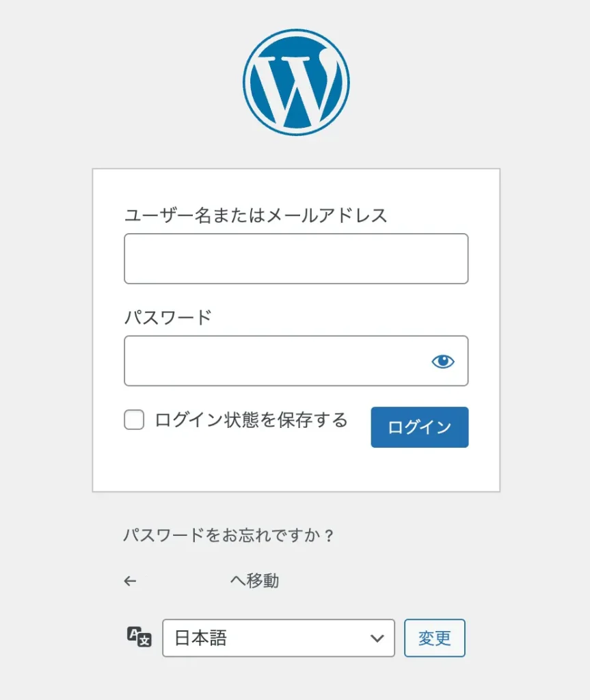The width and height of the screenshot is (590, 700).
Task: Open the パスワードをお忘れですか？ link
Action: [x=228, y=535]
